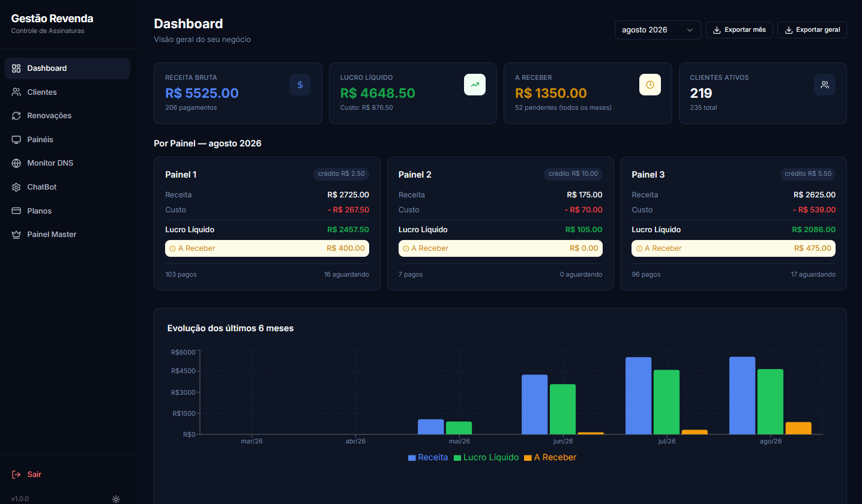Click the users icon on Clientes Ativos card
This screenshot has width=862, height=504.
825,85
